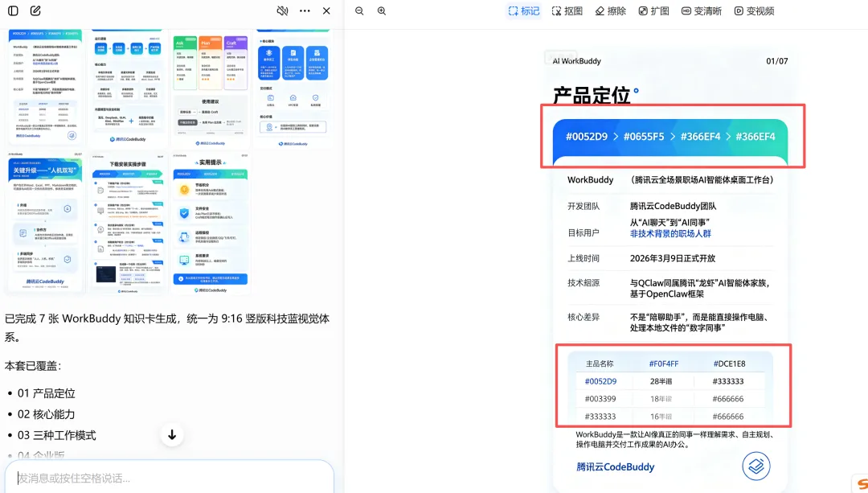Click the text 本套已覆盖:
Screen dimensions: 868x493
pyautogui.click(x=33, y=366)
